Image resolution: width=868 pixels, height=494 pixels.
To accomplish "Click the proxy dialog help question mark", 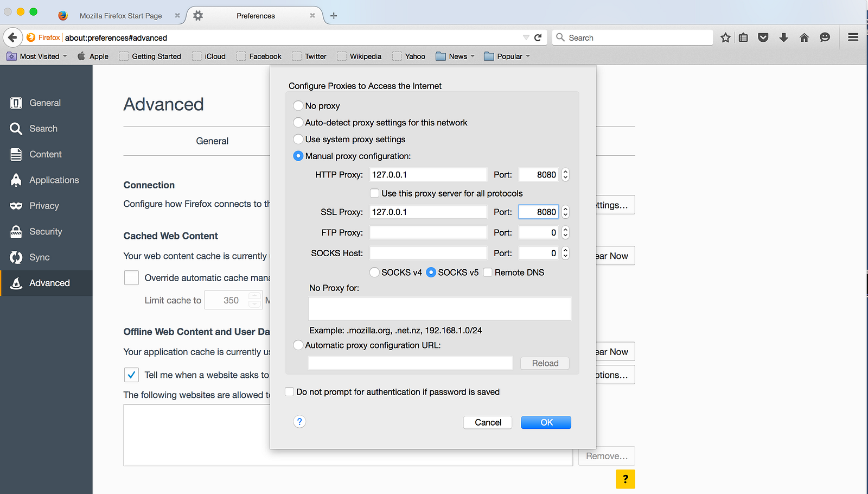I will click(x=299, y=422).
